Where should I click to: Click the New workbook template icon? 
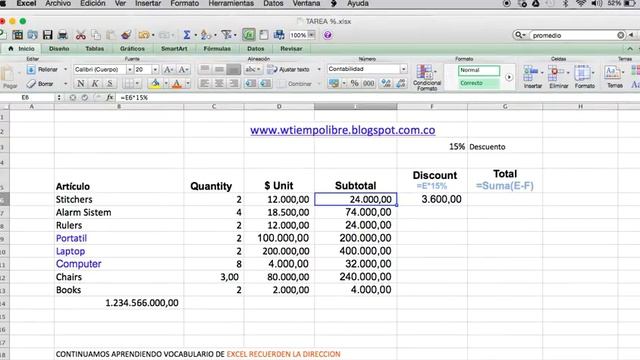[x=18, y=35]
